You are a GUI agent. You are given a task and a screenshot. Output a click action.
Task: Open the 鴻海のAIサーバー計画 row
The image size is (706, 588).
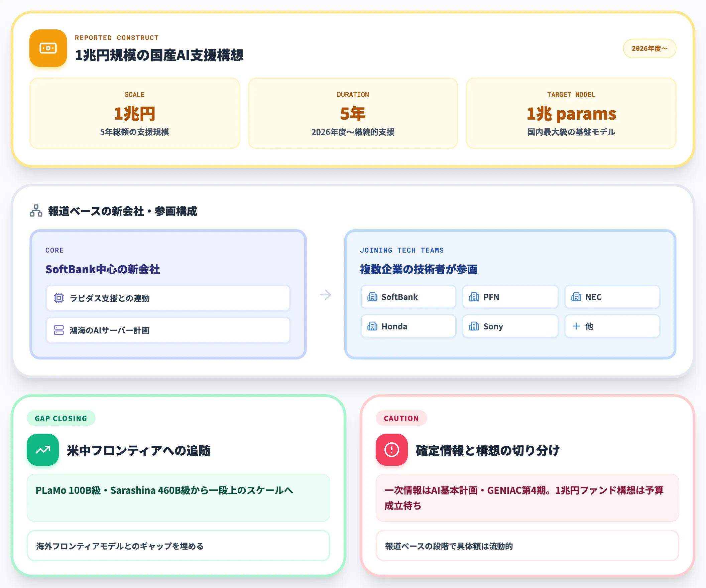tap(168, 330)
